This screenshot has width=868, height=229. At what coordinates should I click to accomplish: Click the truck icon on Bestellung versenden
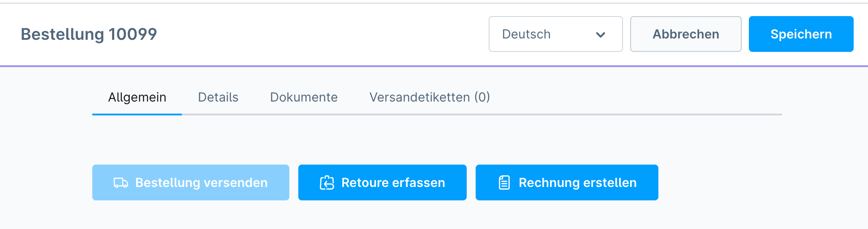121,182
